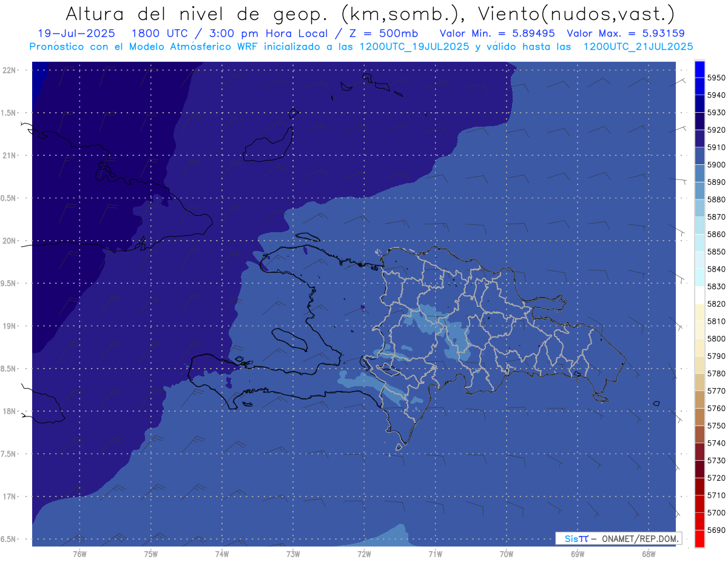This screenshot has width=728, height=562.
Task: Pick the legend value '5740'
Action: [x=716, y=443]
